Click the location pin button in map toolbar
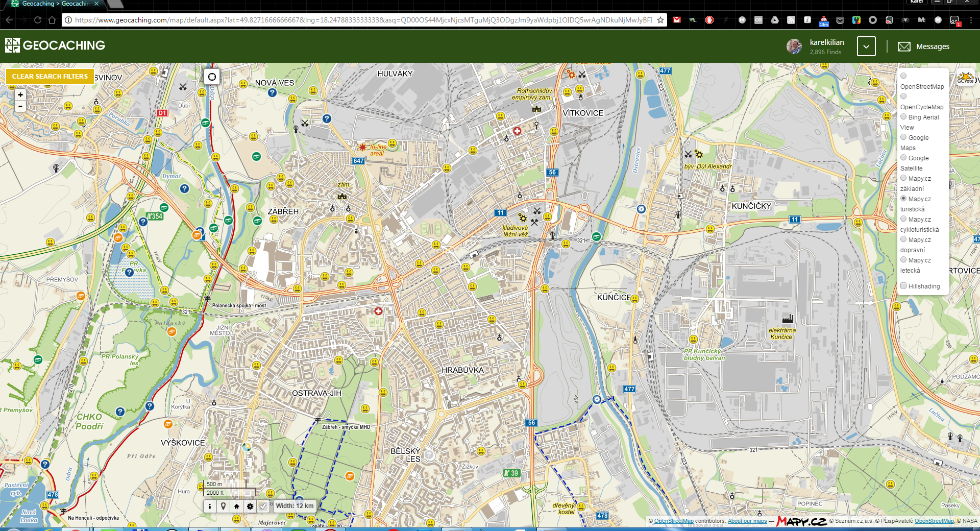 [x=223, y=506]
